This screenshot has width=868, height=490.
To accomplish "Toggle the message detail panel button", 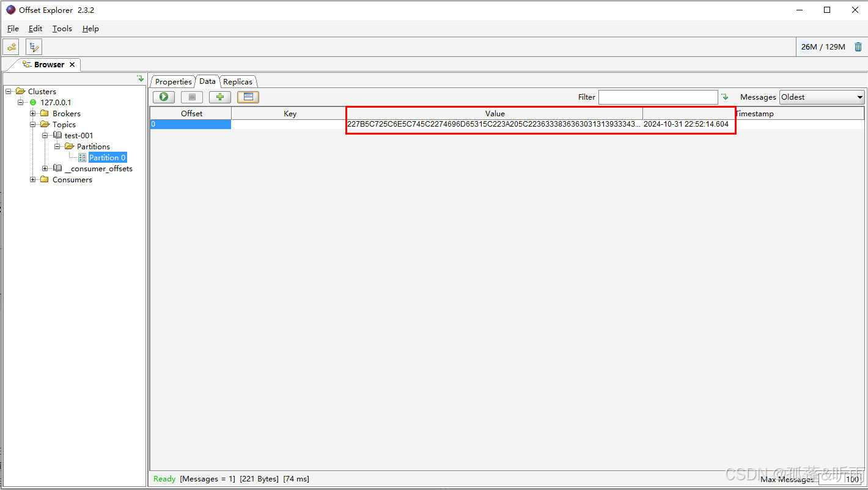I will 248,97.
